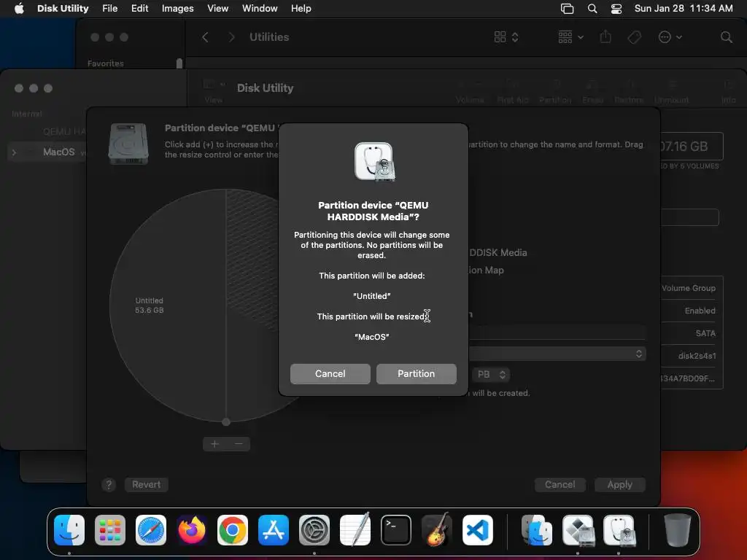Add a partition with the plus button

215,444
